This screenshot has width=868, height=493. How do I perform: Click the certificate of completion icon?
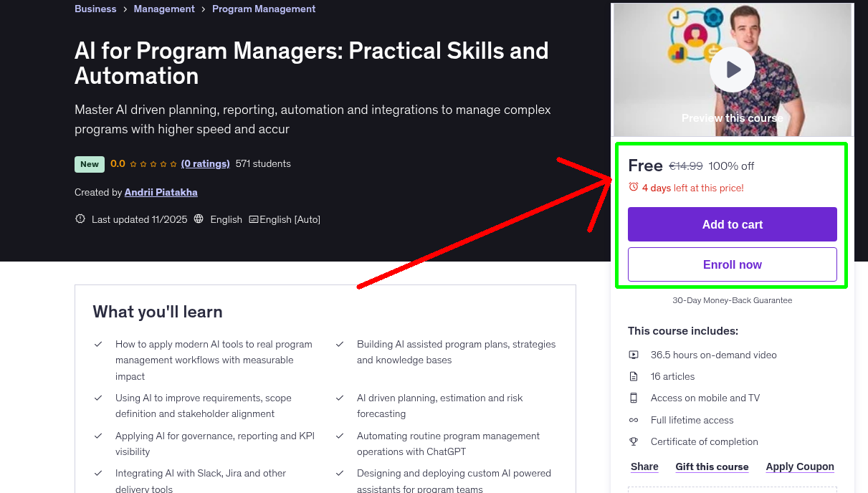coord(634,441)
